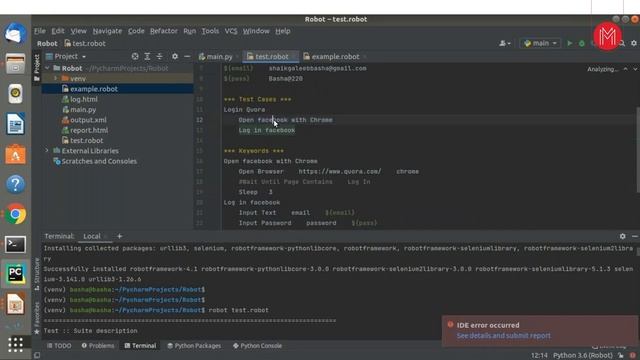Open the File menu
640x360 pixels.
pyautogui.click(x=40, y=31)
